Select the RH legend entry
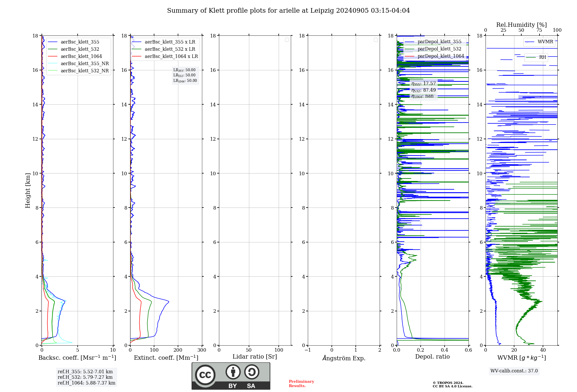 (x=536, y=57)
